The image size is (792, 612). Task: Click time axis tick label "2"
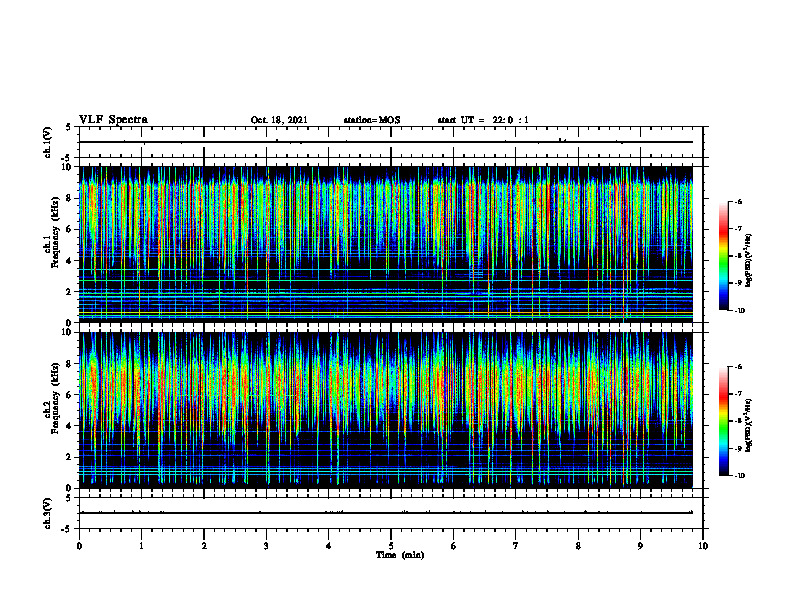click(x=204, y=546)
